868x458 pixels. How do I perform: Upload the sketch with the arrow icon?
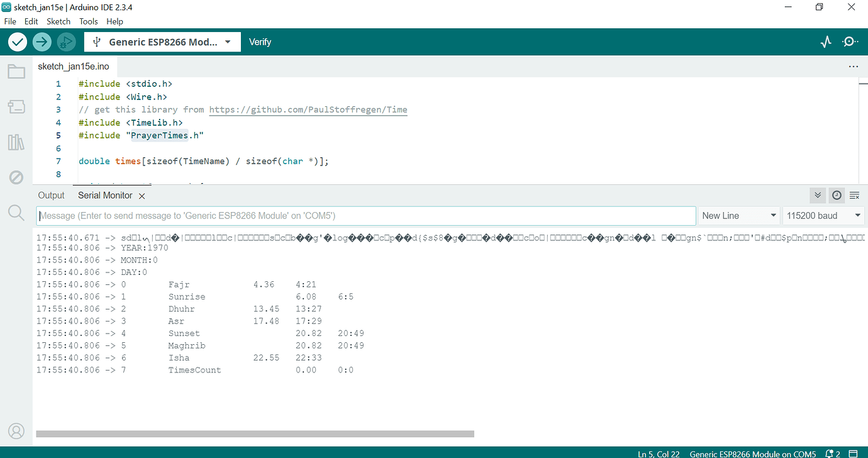42,42
